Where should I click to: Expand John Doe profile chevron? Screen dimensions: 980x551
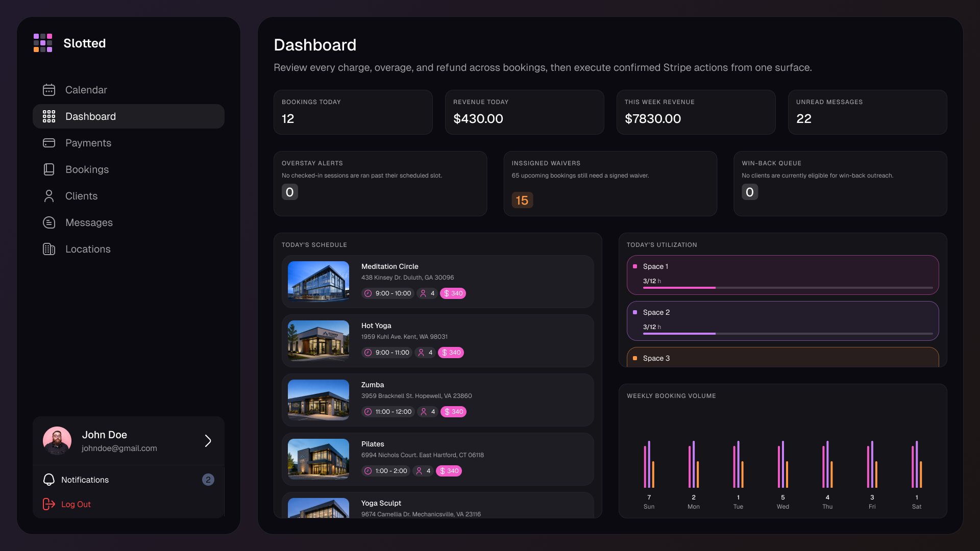point(208,441)
